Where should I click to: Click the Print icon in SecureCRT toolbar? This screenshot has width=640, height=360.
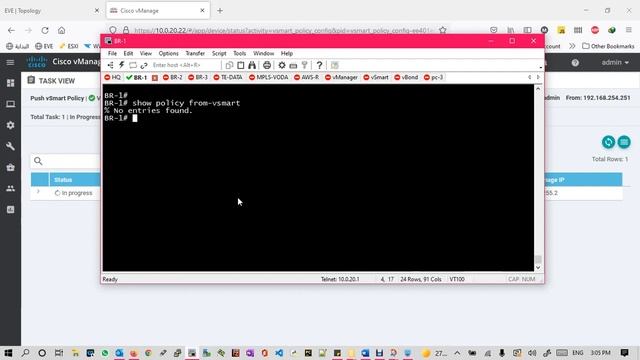pos(267,65)
